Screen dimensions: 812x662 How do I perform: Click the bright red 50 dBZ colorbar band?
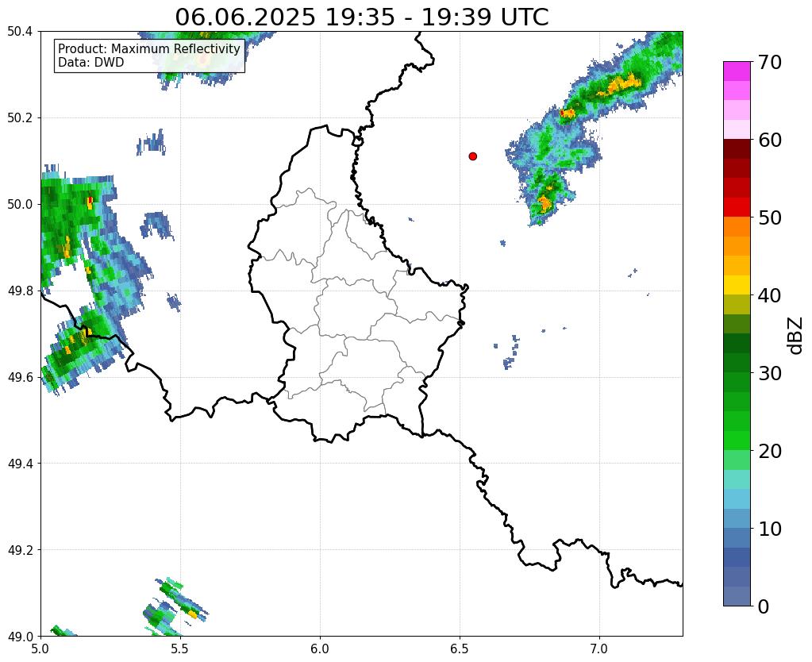[x=737, y=207]
